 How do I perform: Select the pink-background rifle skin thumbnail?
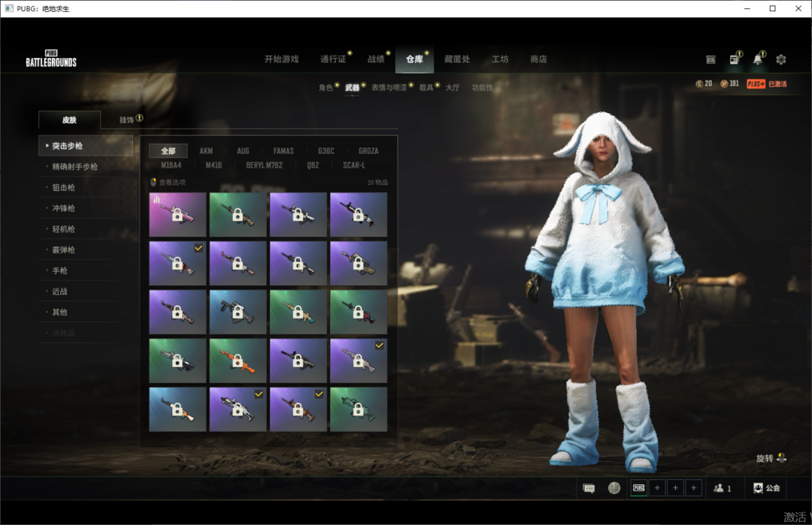177,214
